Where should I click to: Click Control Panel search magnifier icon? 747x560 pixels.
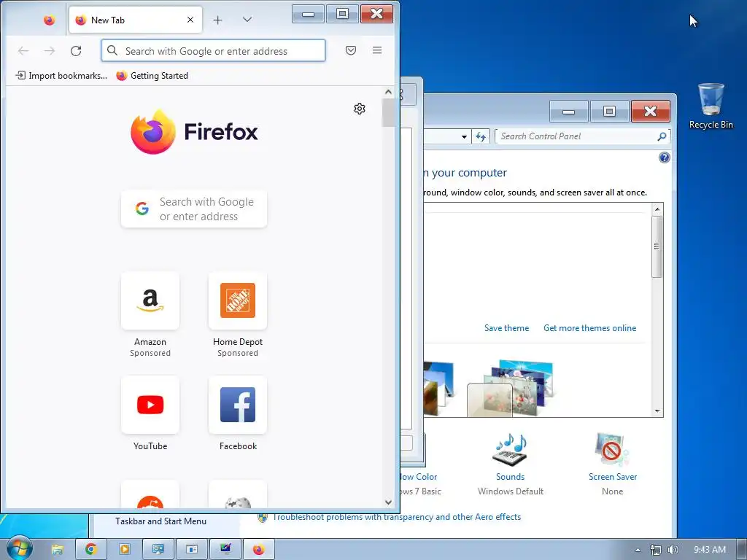(662, 136)
